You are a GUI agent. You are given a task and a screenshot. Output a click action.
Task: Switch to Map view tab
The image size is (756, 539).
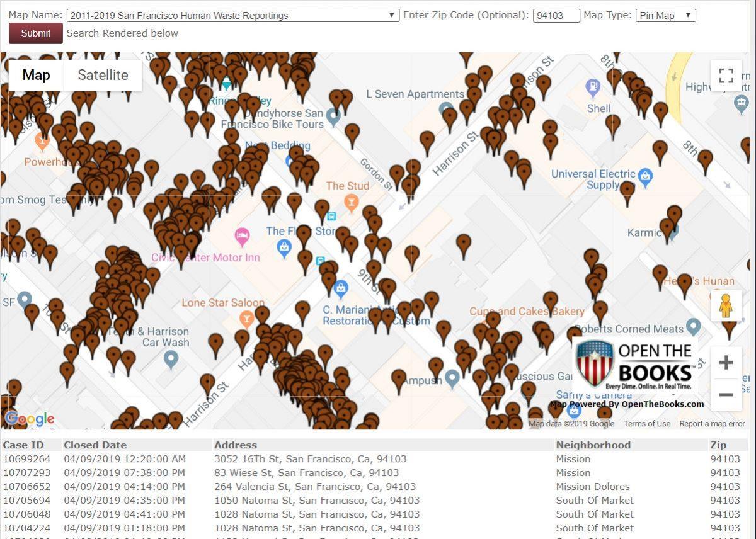pos(36,76)
